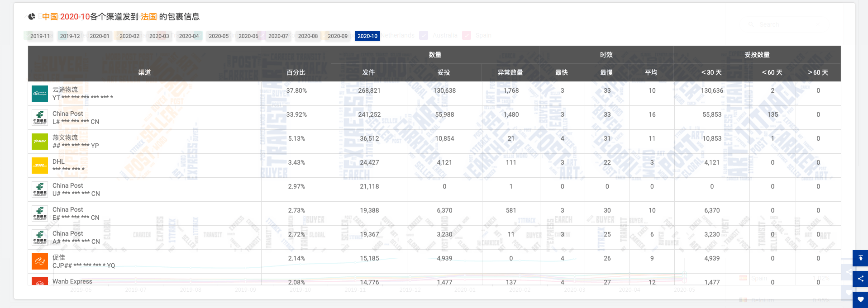Click the 37.80% percentage cell

[x=296, y=90]
